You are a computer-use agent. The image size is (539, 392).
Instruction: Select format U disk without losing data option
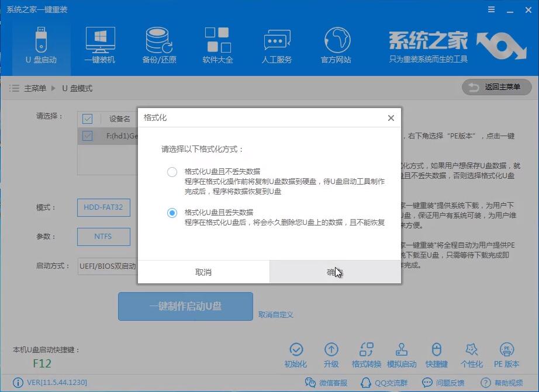(x=172, y=172)
